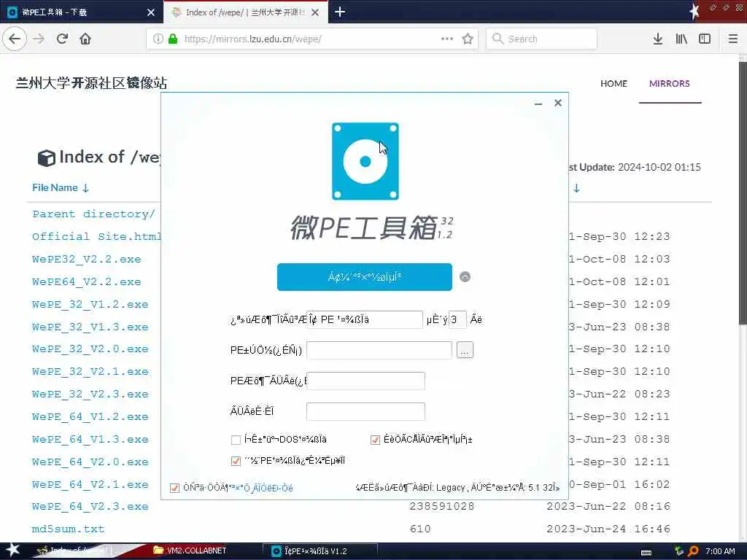The image size is (747, 560).
Task: Download WePE_32_V2.3.exe
Action: [x=90, y=394]
